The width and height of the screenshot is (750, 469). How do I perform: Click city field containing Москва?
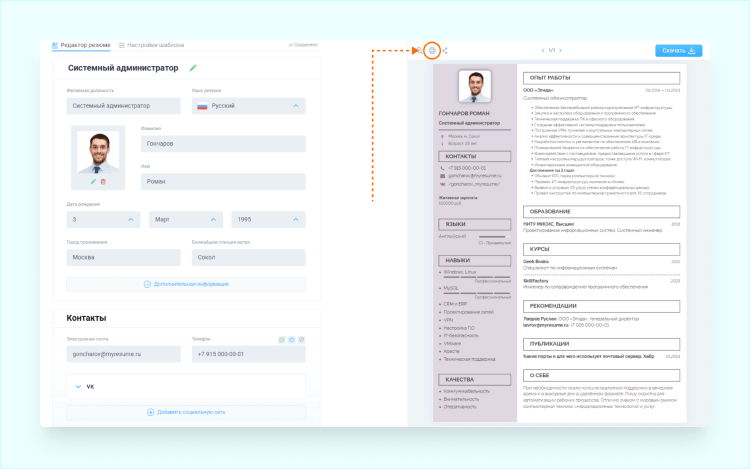pos(123,257)
